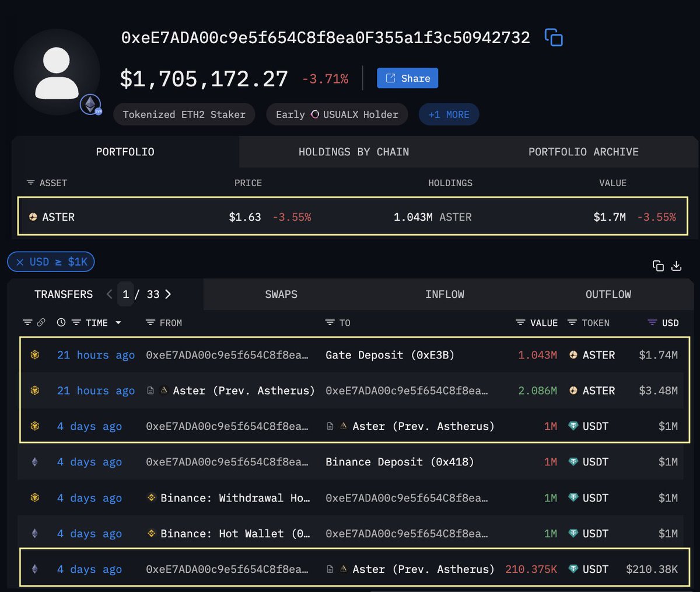
Task: Switch to the HOLDINGS BY CHAIN tab
Action: click(x=353, y=152)
